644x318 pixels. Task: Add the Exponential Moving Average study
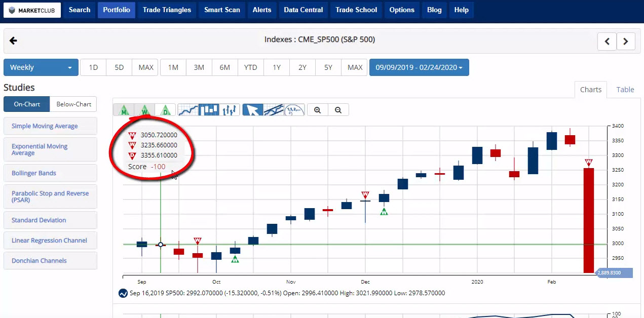[x=50, y=149]
